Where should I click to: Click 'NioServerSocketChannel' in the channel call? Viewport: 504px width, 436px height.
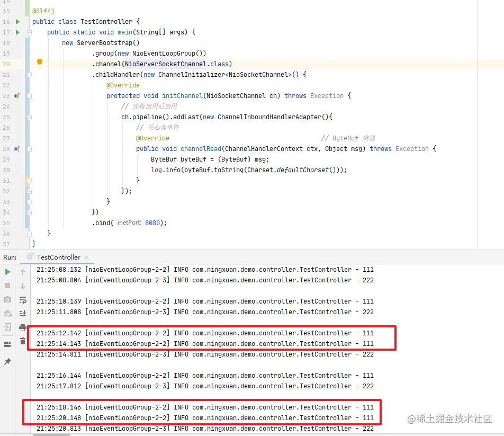tap(166, 64)
